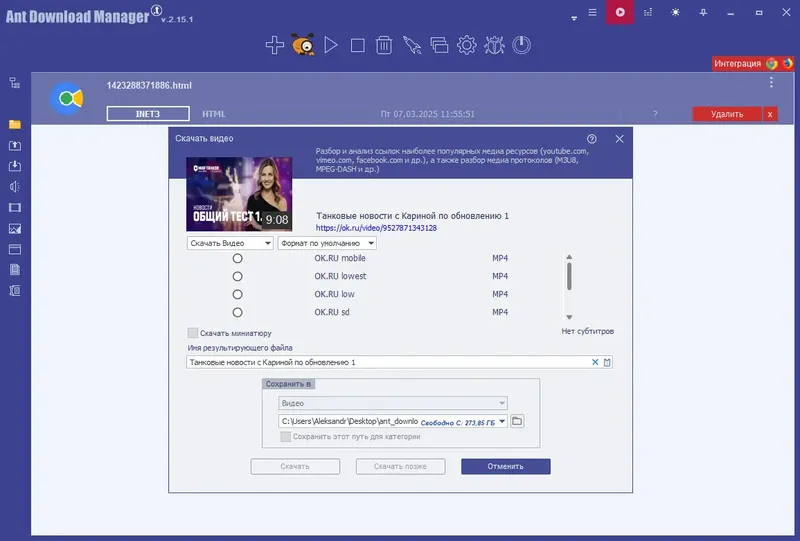Screen dimensions: 800x541
Task: Open the Скачать Видео dropdown
Action: coord(230,243)
